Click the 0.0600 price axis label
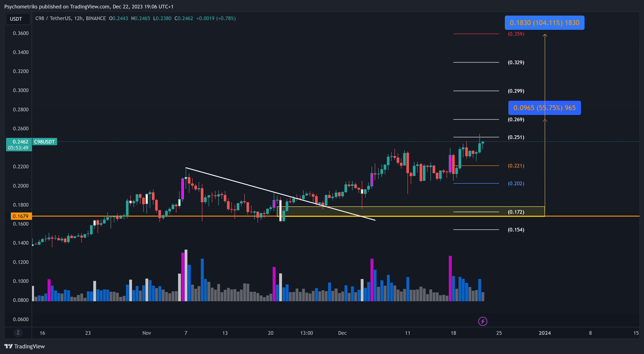Viewport: 644px width, 354px height. pos(21,319)
